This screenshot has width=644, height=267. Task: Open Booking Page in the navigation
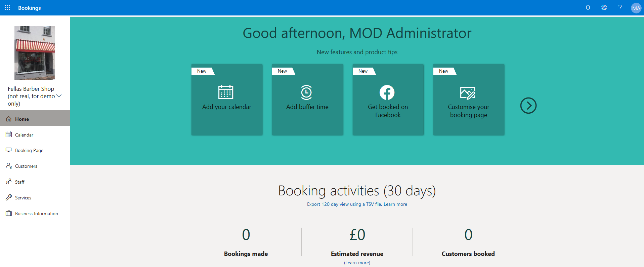click(x=35, y=150)
